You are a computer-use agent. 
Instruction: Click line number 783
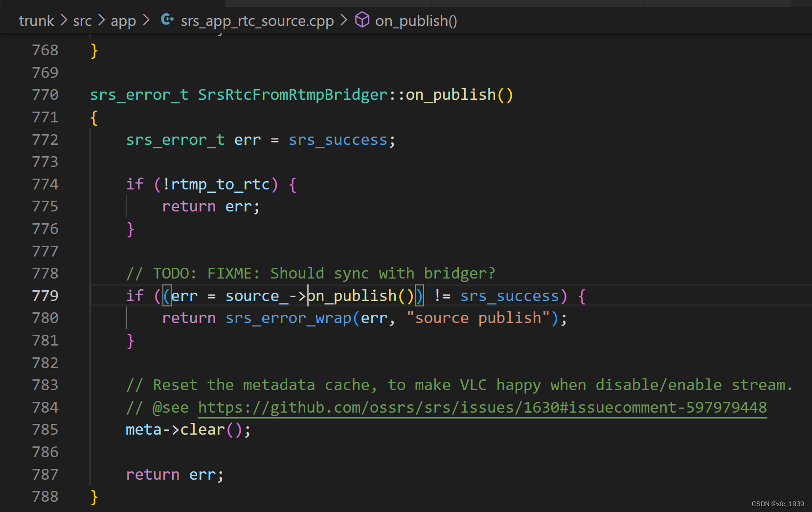(x=45, y=385)
